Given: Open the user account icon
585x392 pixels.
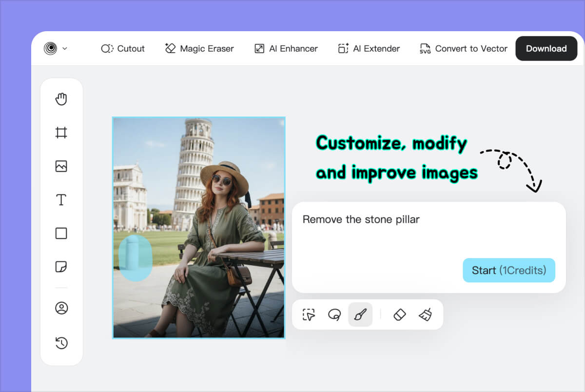Looking at the screenshot, I should coord(61,308).
